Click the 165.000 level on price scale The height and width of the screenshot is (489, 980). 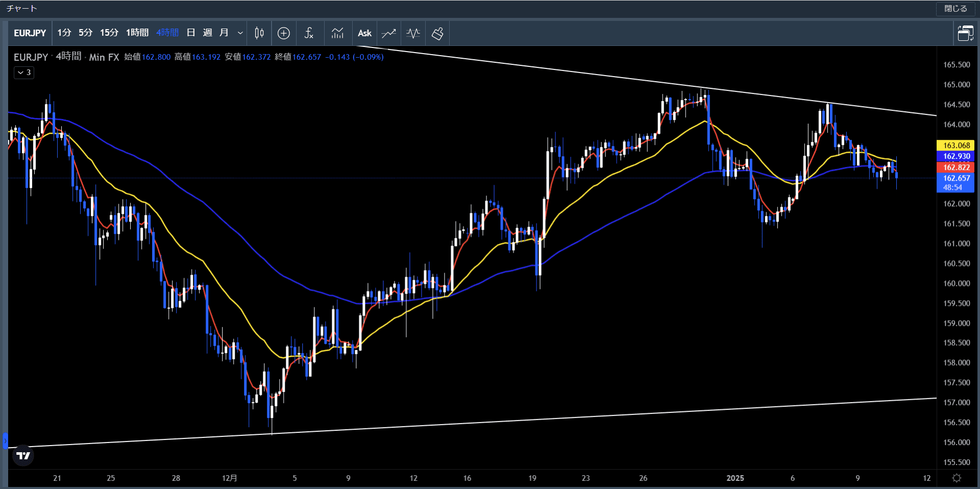(957, 85)
